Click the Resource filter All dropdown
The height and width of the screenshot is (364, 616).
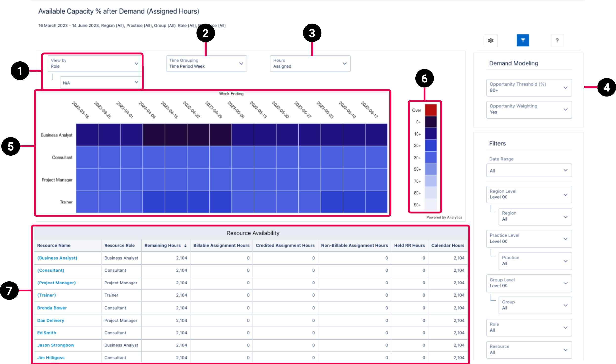[527, 349]
